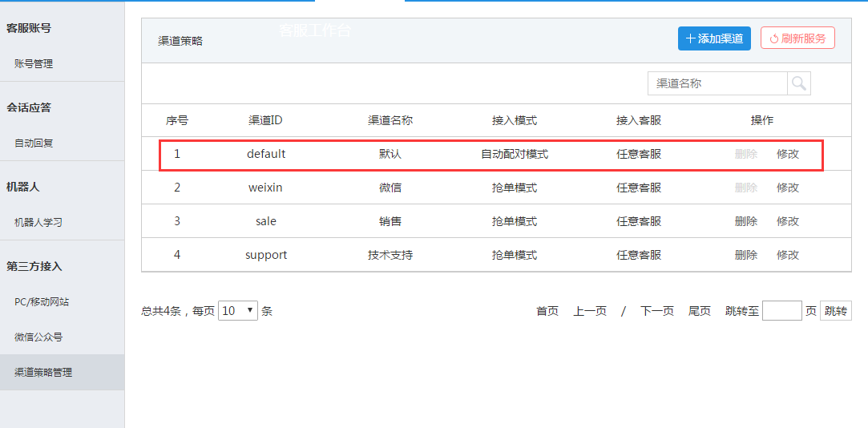Open PC/移动网站 sidebar entry
868x428 pixels.
[42, 302]
